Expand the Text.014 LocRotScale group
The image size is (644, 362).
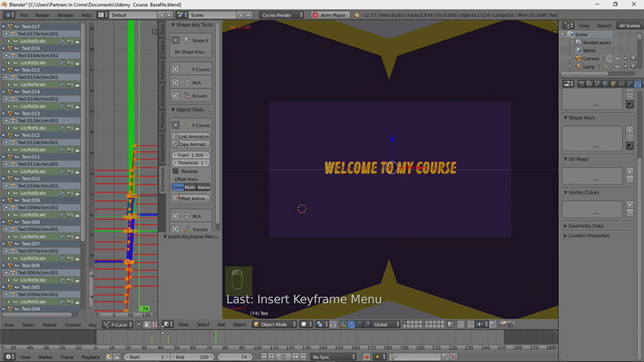tap(10, 106)
